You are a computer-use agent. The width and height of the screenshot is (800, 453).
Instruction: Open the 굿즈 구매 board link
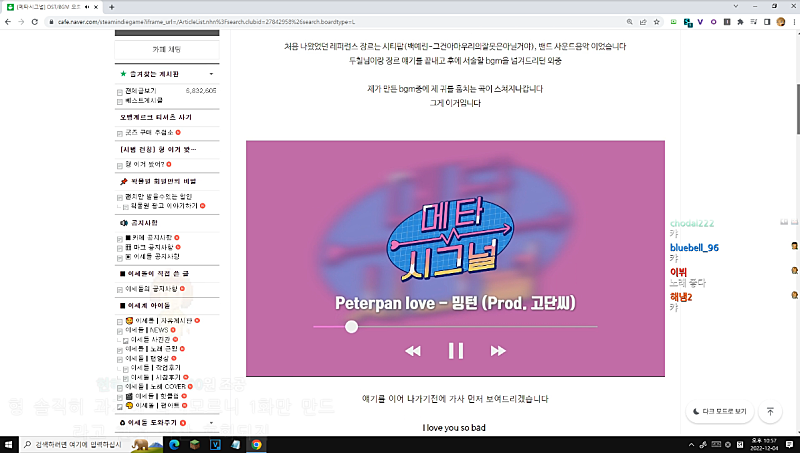[x=149, y=133]
